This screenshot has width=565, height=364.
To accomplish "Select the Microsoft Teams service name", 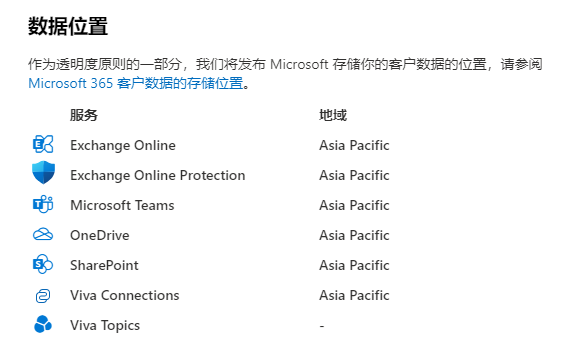I will pos(122,205).
